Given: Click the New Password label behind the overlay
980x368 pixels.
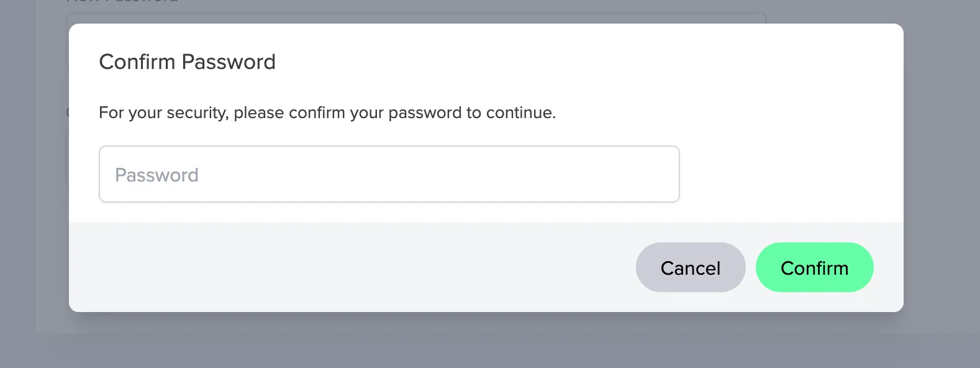Looking at the screenshot, I should tap(121, 2).
